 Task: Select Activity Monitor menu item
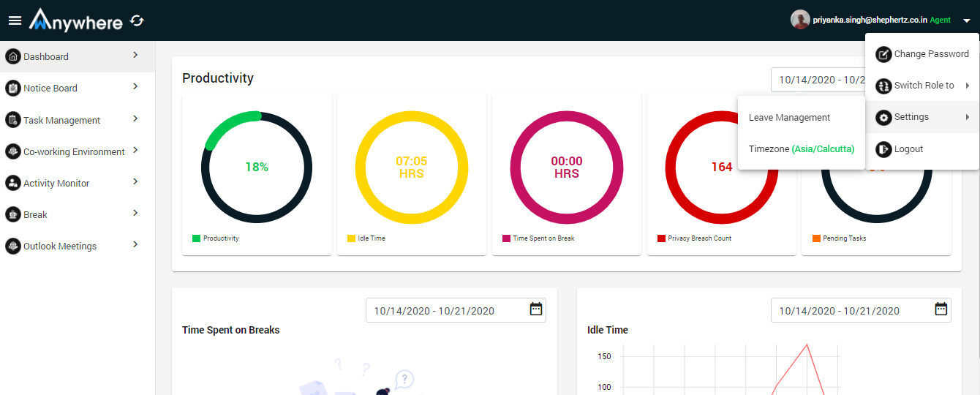[x=78, y=183]
